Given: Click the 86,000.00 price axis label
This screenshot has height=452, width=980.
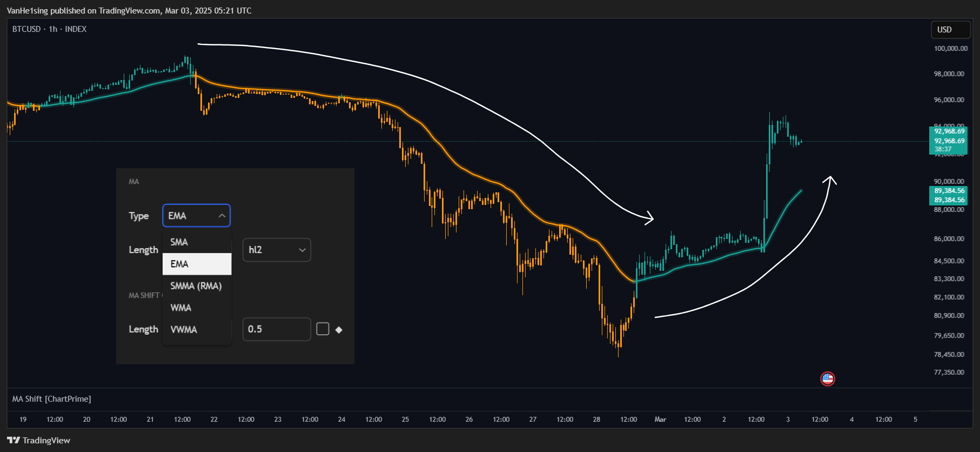Looking at the screenshot, I should tap(949, 239).
